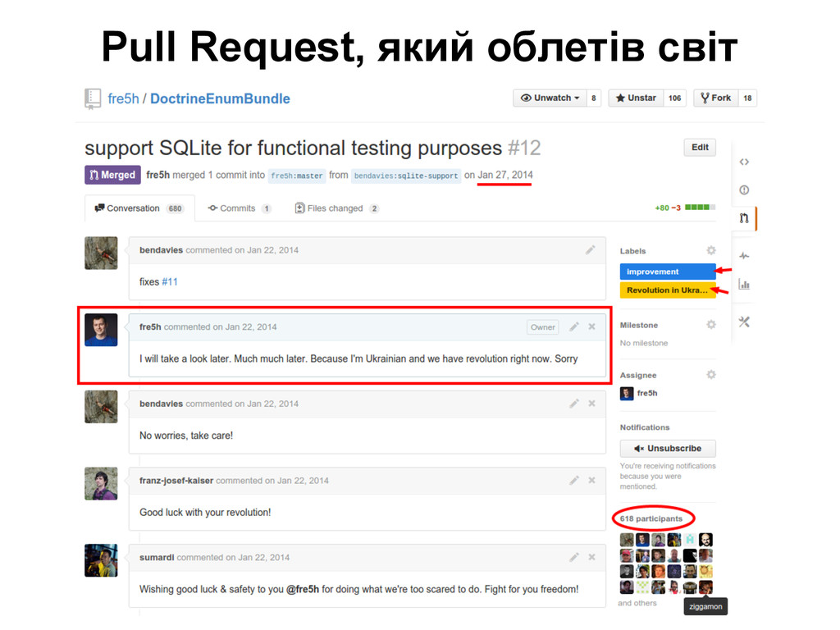The image size is (840, 630).
Task: Click fre5h assignee avatar
Action: [627, 393]
